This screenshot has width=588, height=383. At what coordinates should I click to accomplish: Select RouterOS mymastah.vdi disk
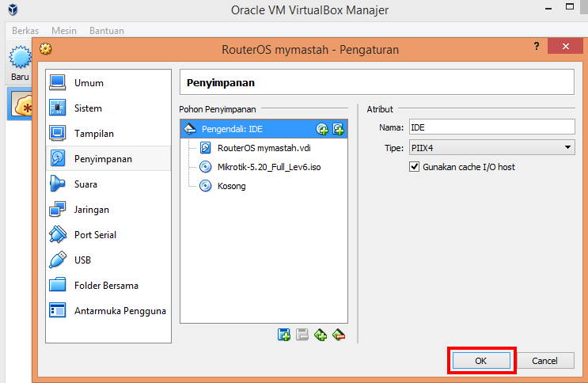[x=264, y=148]
